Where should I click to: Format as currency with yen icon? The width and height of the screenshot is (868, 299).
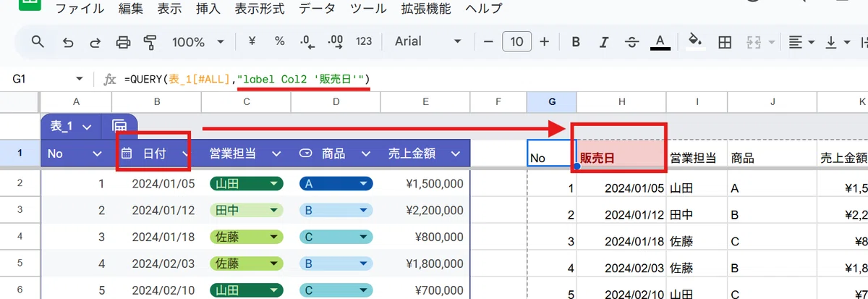[x=252, y=42]
